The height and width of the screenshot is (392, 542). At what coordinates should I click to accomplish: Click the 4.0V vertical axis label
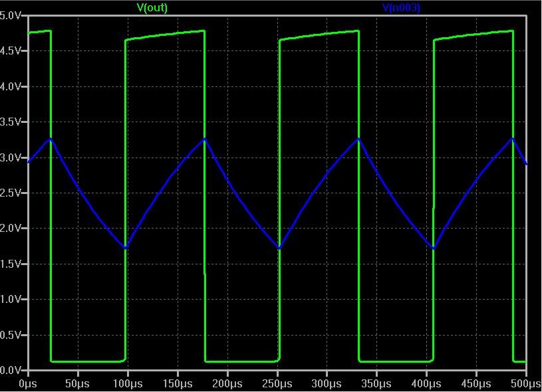click(x=11, y=86)
